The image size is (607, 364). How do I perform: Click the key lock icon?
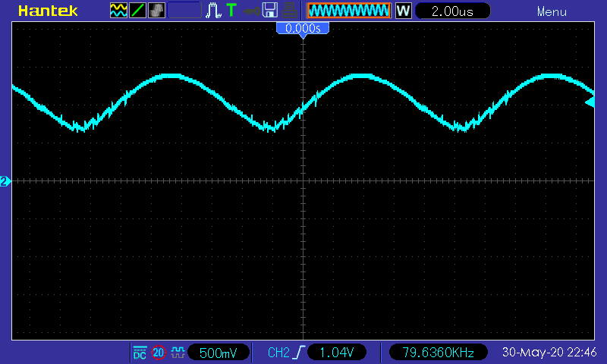click(251, 11)
